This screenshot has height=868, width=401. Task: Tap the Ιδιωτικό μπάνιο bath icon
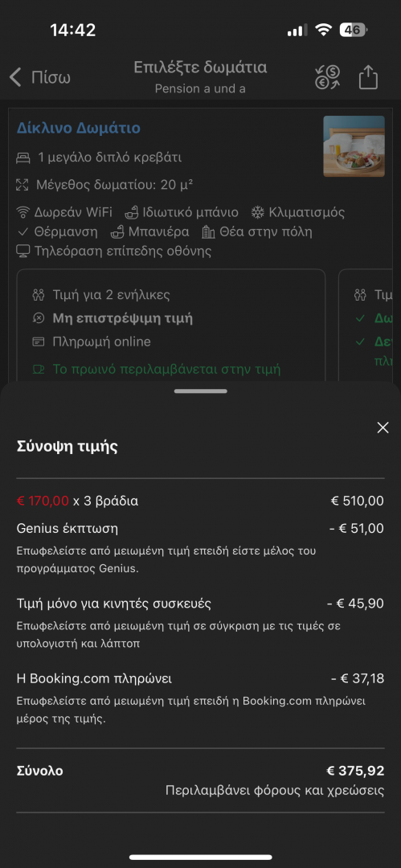point(131,212)
